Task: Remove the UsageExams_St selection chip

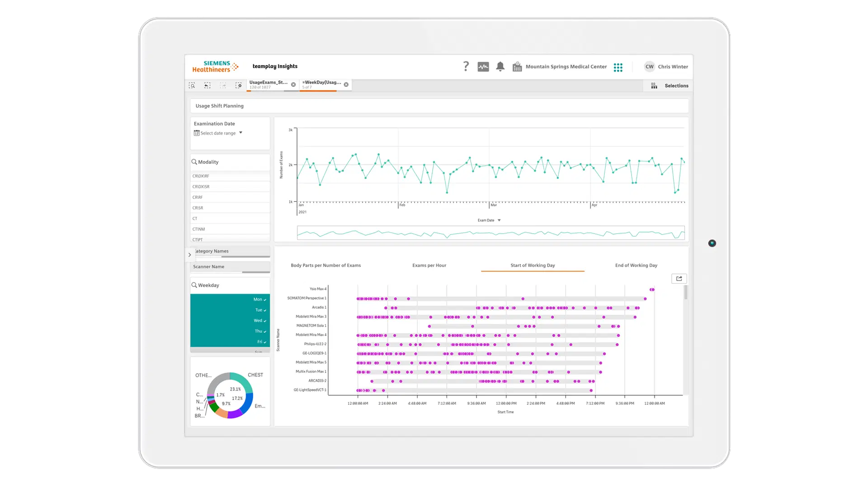Action: point(293,84)
